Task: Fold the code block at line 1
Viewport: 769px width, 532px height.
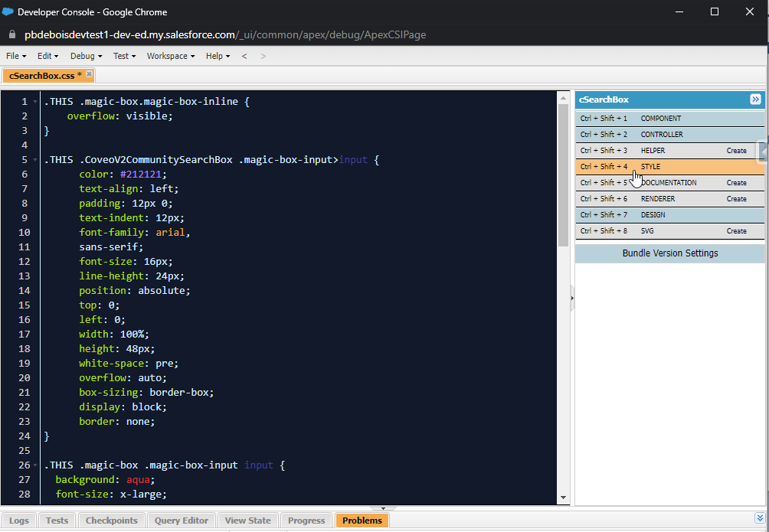Action: click(x=36, y=102)
